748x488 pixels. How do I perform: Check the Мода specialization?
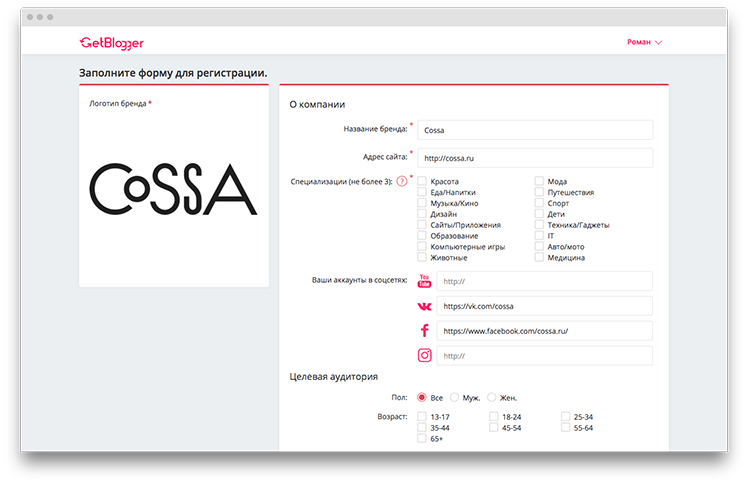click(539, 181)
